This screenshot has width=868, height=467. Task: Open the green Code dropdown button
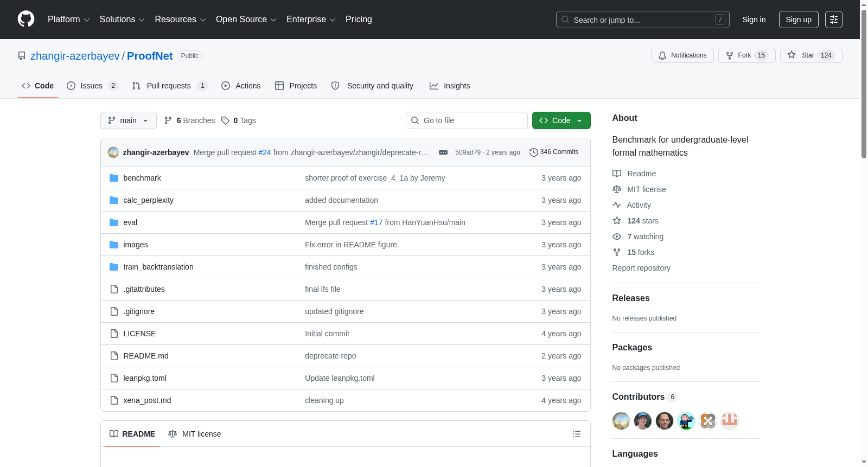click(x=561, y=120)
